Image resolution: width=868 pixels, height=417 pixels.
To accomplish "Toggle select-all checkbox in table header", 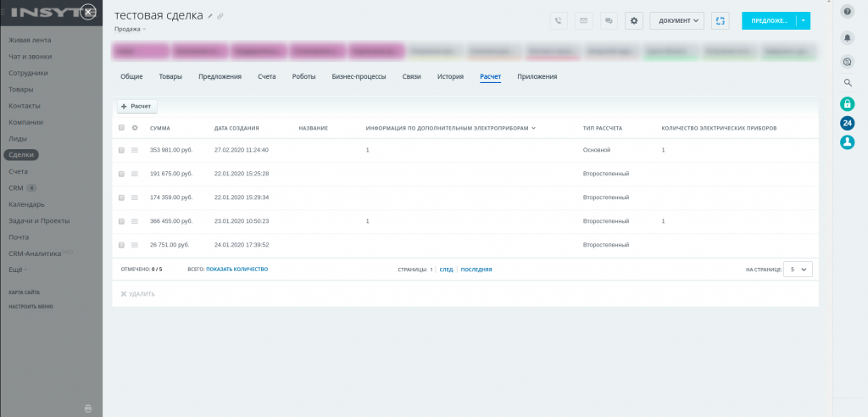I will coord(122,128).
